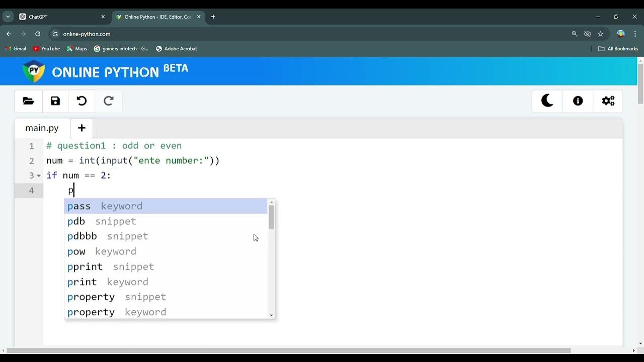644x362 pixels.
Task: Open the Maps bookmark
Action: click(77, 49)
